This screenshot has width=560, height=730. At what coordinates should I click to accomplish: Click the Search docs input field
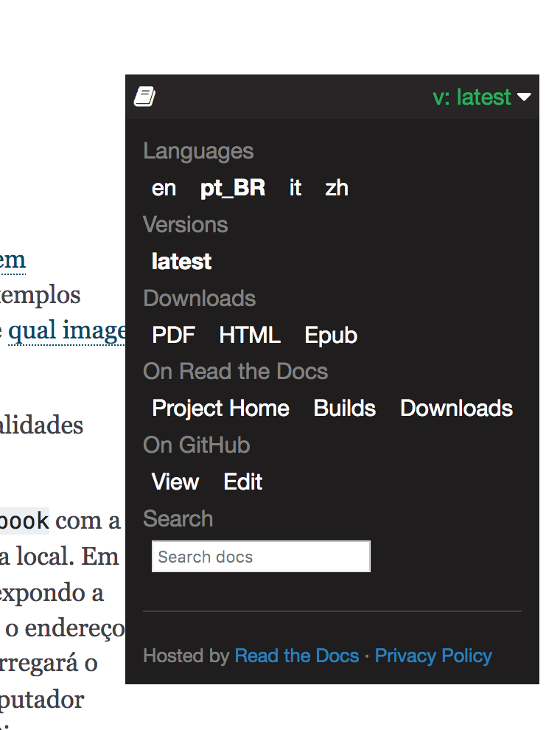click(x=260, y=556)
